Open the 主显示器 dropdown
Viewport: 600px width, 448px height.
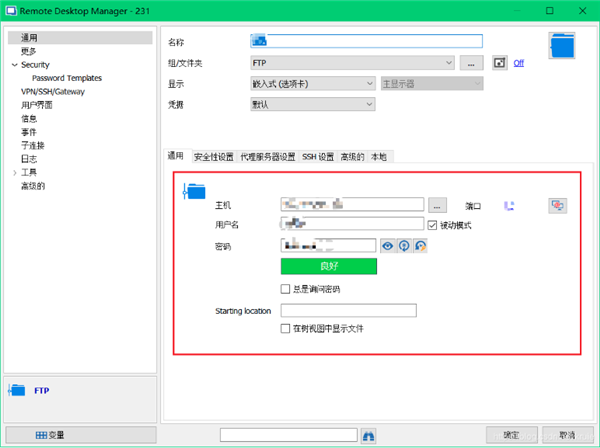(432, 83)
